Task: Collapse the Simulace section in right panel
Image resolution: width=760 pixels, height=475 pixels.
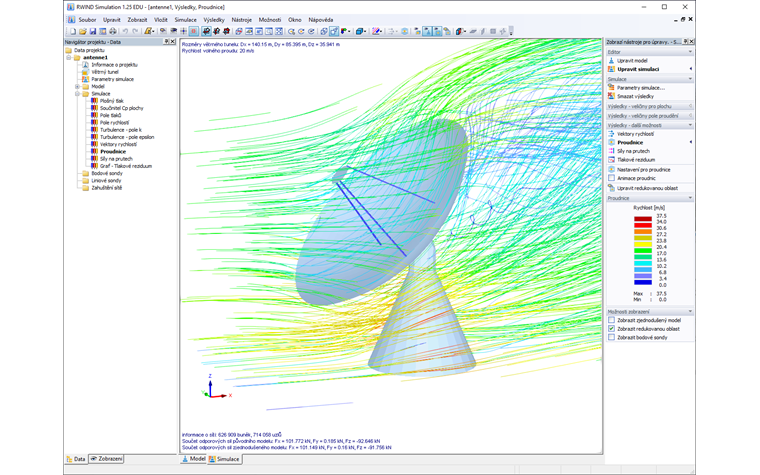Action: click(x=690, y=79)
